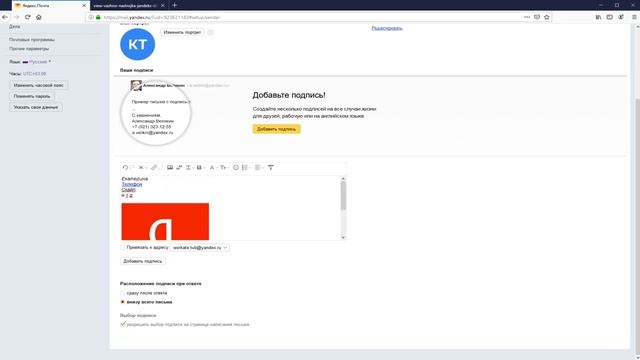
Task: Click the change password button
Action: pyautogui.click(x=32, y=96)
